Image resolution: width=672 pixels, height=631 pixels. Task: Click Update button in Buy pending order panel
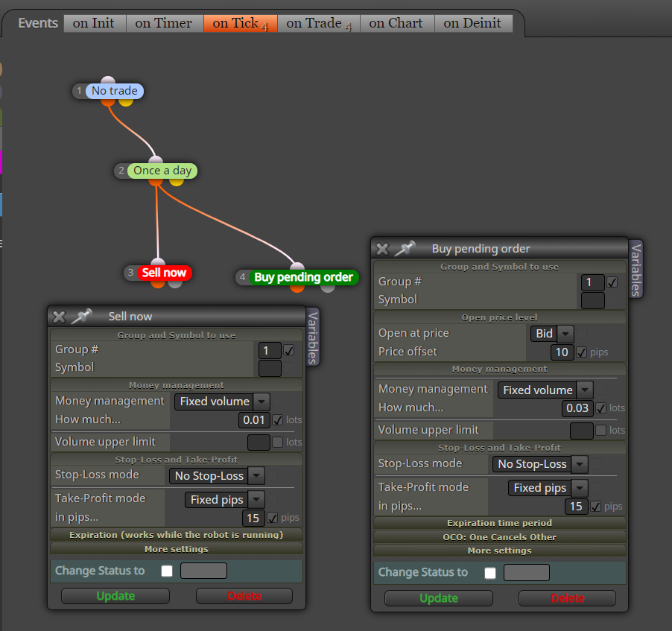439,598
